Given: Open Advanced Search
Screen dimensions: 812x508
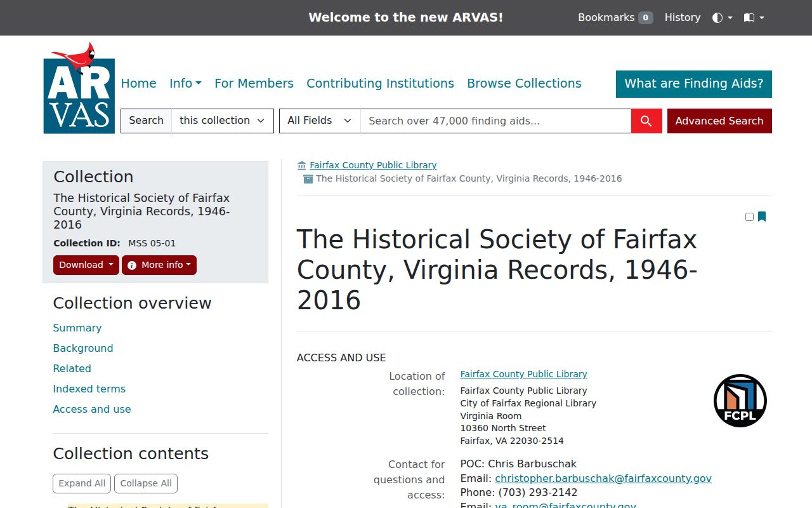Looking at the screenshot, I should [x=719, y=121].
